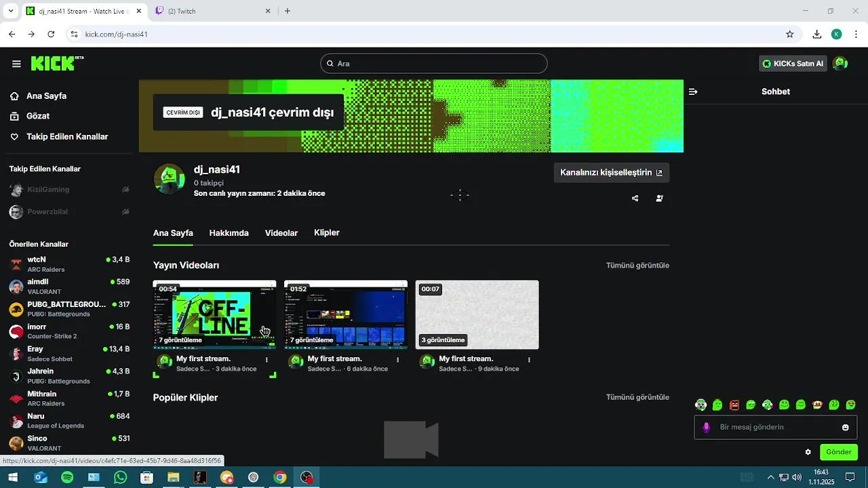Play the 01:52 stream video thumbnail

coord(346,314)
